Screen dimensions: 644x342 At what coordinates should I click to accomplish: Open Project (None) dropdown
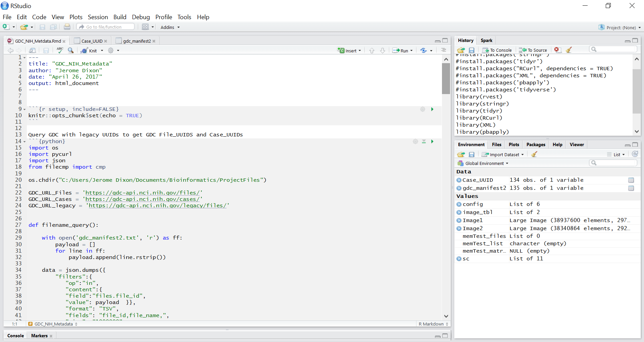tap(620, 28)
